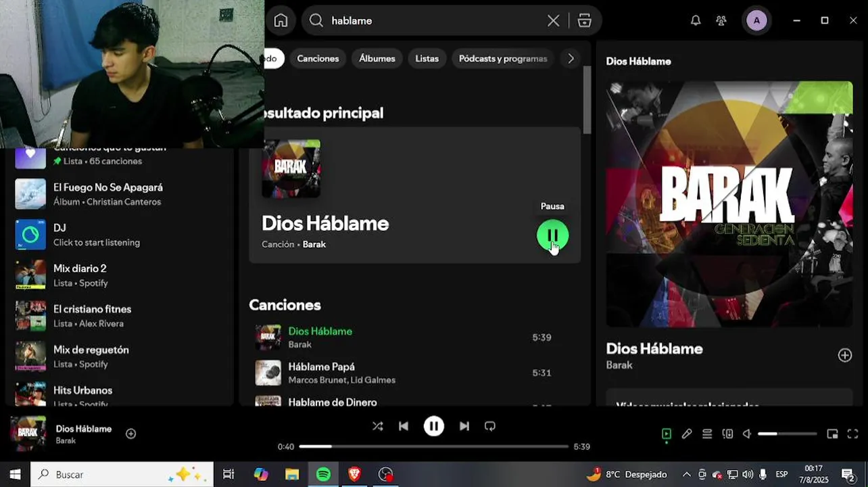Open the weather widget 8°C Despejado
Image resolution: width=868 pixels, height=487 pixels.
pyautogui.click(x=627, y=474)
